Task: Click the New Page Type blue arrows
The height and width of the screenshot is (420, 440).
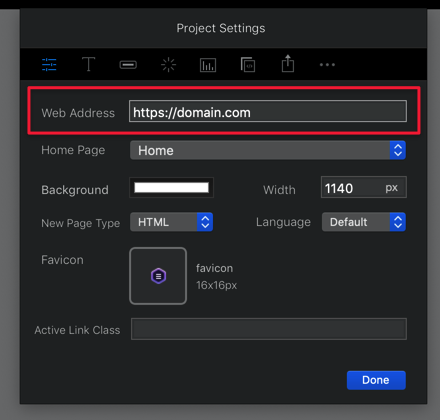Action: (205, 222)
